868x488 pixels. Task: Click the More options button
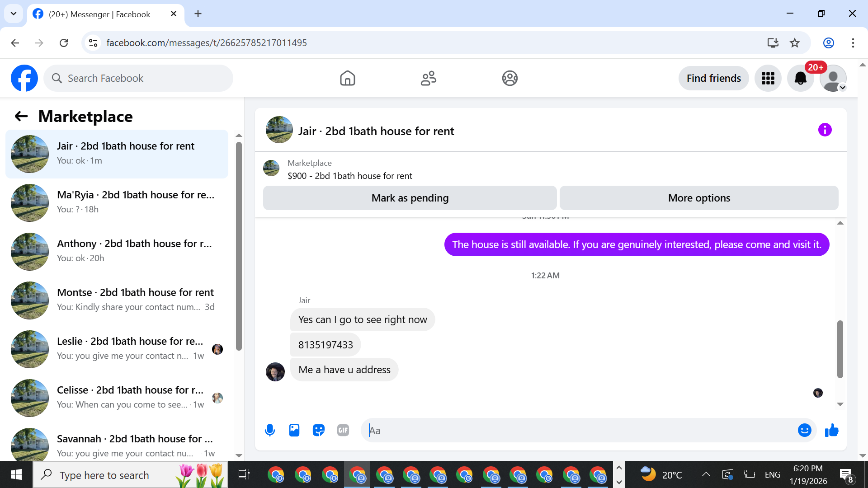click(699, 198)
